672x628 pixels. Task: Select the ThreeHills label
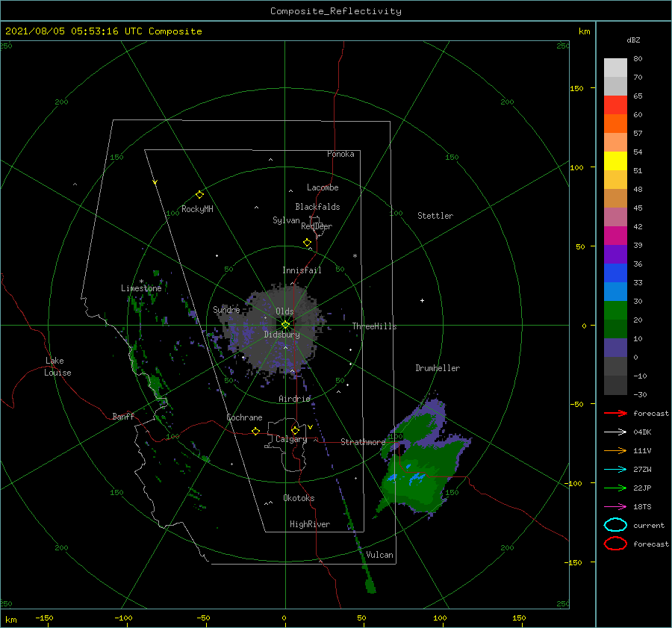[x=374, y=326]
